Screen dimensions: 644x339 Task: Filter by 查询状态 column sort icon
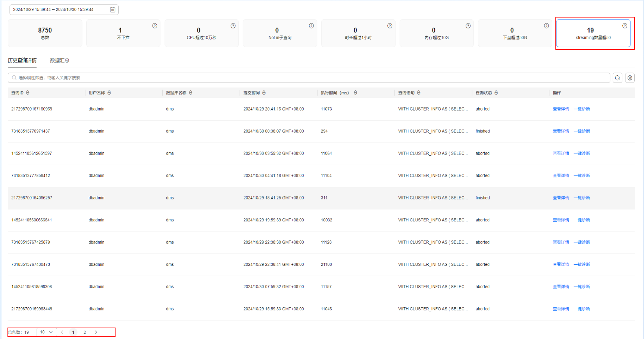pyautogui.click(x=496, y=93)
